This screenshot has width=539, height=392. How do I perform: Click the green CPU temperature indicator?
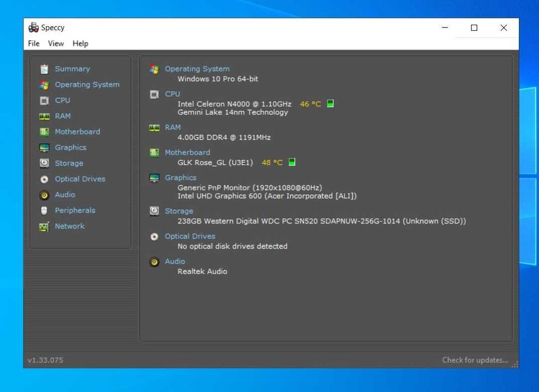pos(330,104)
